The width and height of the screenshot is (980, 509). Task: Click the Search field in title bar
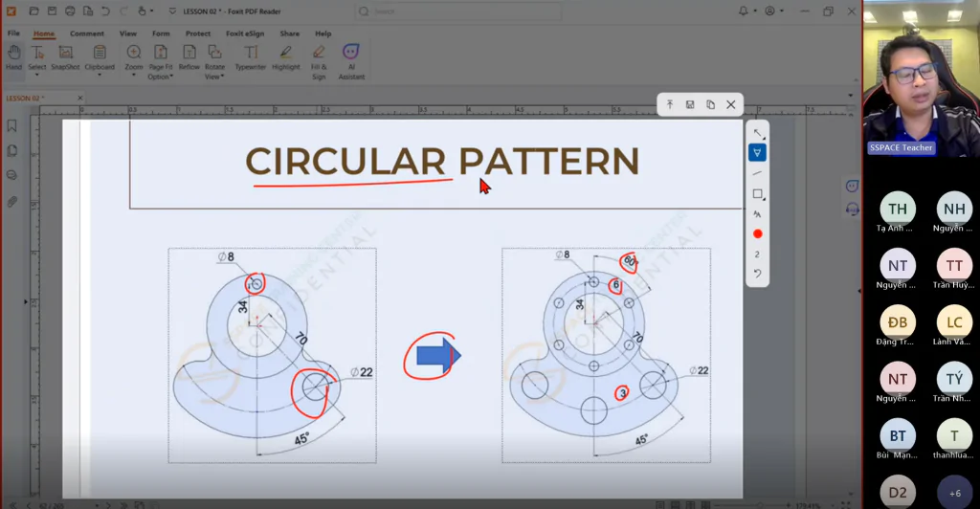(458, 11)
